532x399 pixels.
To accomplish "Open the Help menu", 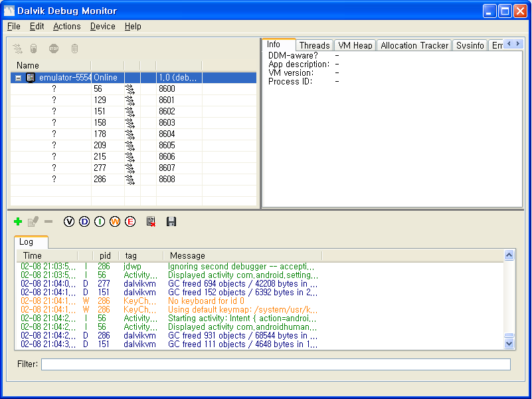I will pos(133,27).
